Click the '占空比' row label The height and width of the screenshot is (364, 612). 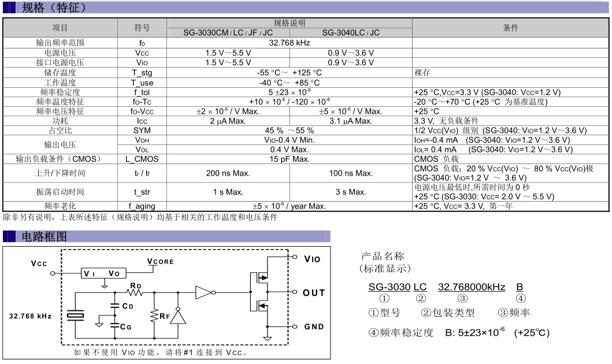(x=60, y=131)
